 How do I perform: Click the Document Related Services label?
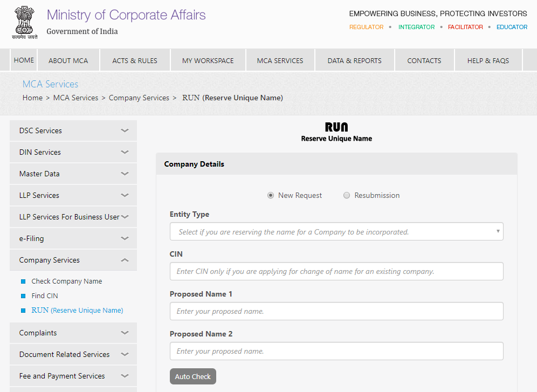click(x=64, y=355)
